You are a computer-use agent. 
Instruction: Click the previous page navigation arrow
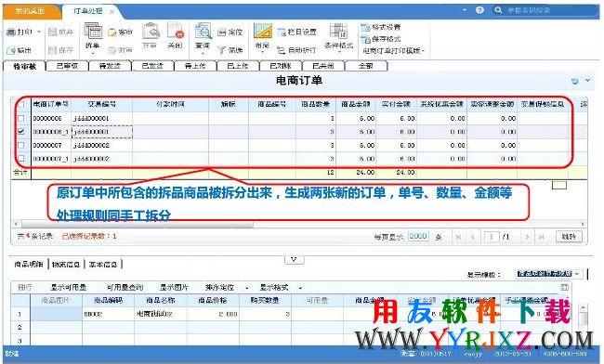[x=473, y=237]
